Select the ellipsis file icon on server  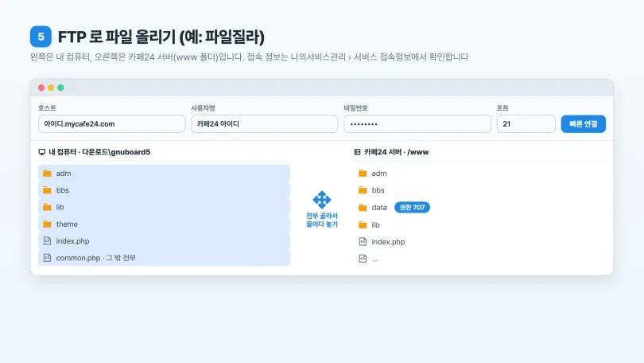[x=363, y=259]
